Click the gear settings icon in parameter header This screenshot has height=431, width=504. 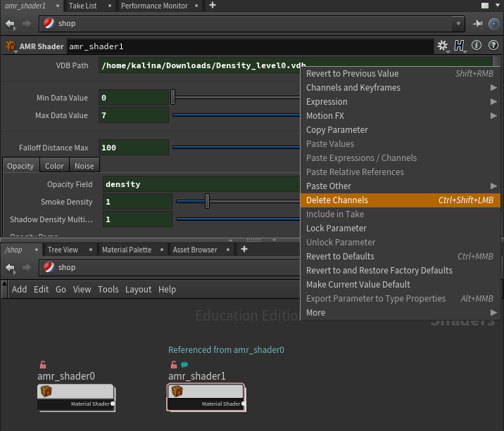click(442, 46)
